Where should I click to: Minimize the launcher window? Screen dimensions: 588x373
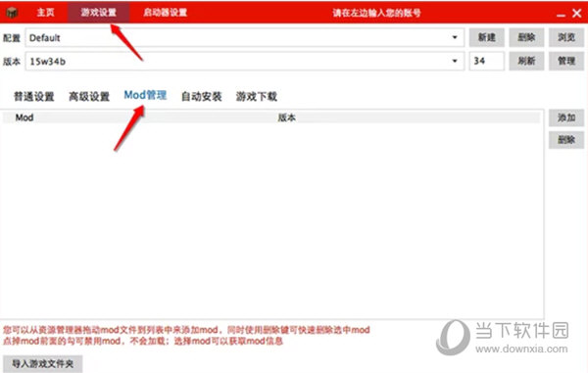point(561,15)
